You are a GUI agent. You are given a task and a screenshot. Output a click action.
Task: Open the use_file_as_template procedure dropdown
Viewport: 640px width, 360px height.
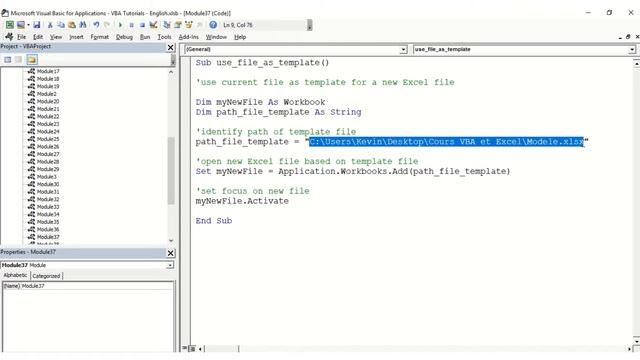[x=632, y=49]
